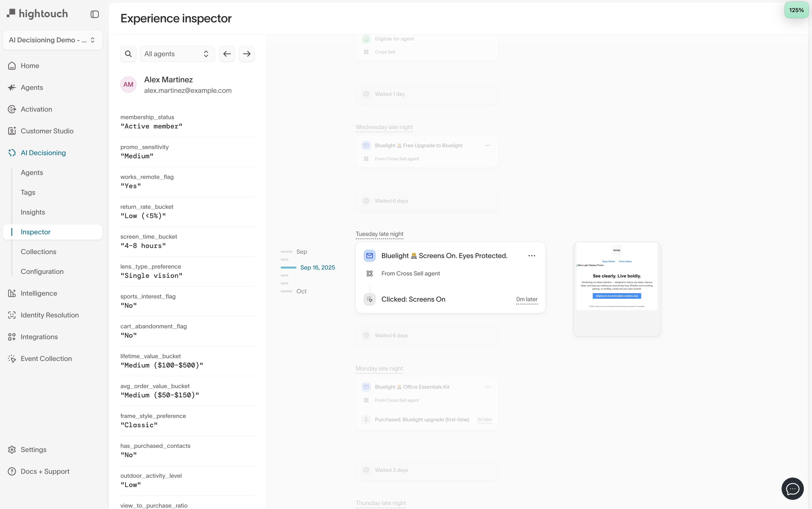
Task: Switch to the Insights section
Action: (x=33, y=212)
